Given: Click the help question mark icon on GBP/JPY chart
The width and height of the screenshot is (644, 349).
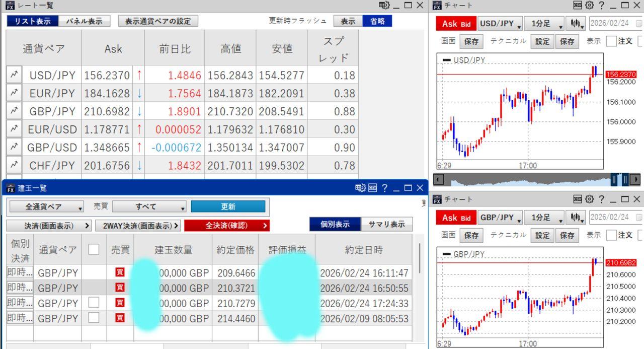Looking at the screenshot, I should pos(602,199).
